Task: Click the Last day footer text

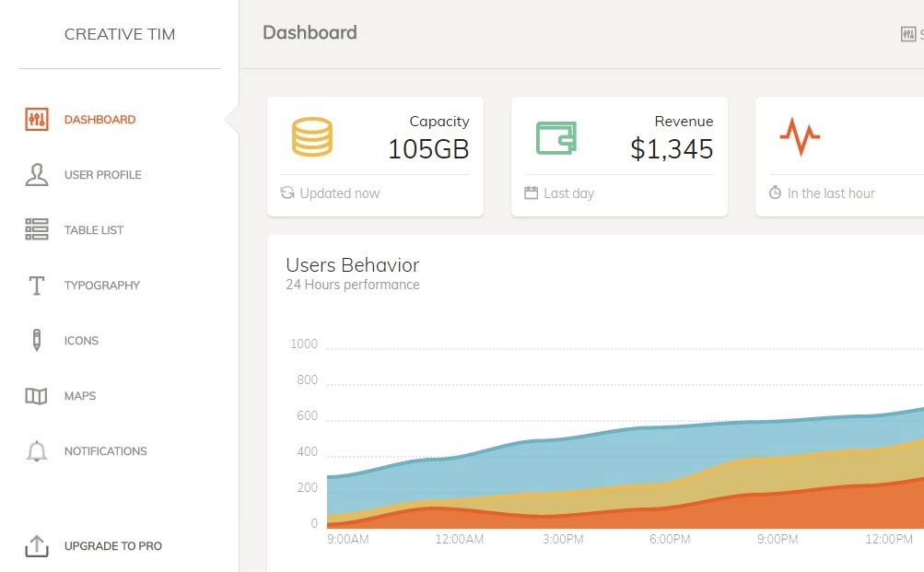Action: [x=568, y=193]
